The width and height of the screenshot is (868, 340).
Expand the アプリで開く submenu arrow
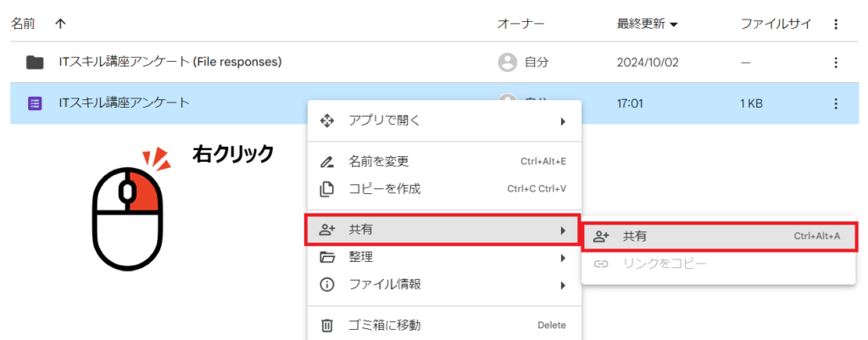click(x=562, y=121)
